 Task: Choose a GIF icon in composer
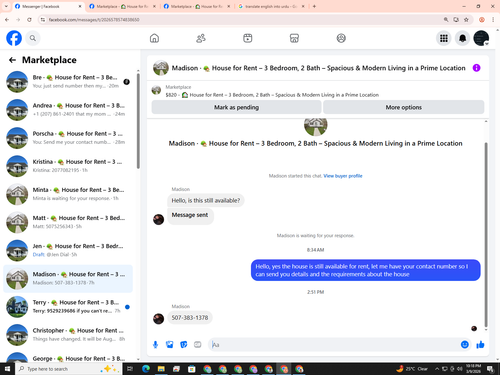(198, 345)
